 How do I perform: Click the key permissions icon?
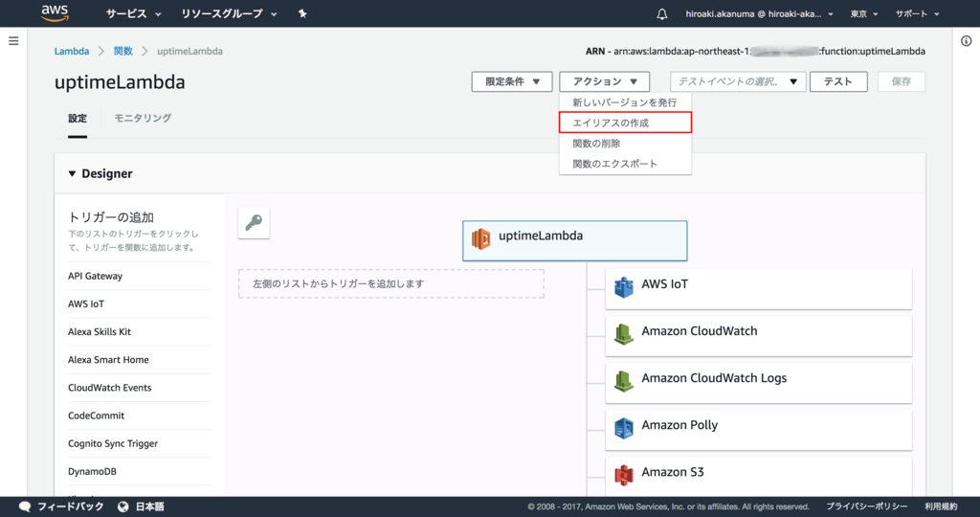pos(254,222)
